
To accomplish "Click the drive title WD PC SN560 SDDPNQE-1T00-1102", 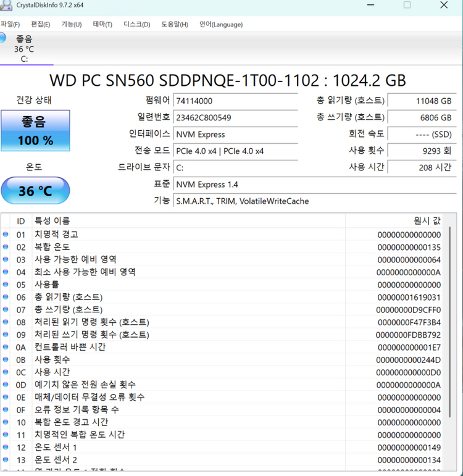I will point(227,80).
